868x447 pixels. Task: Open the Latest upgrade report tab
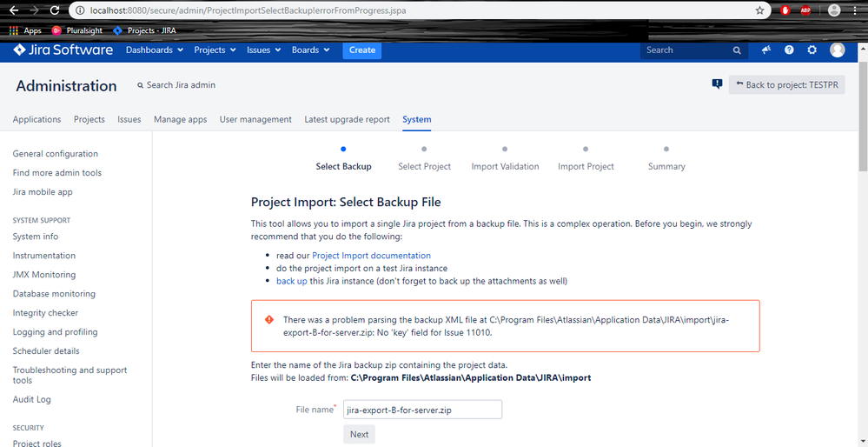tap(347, 119)
